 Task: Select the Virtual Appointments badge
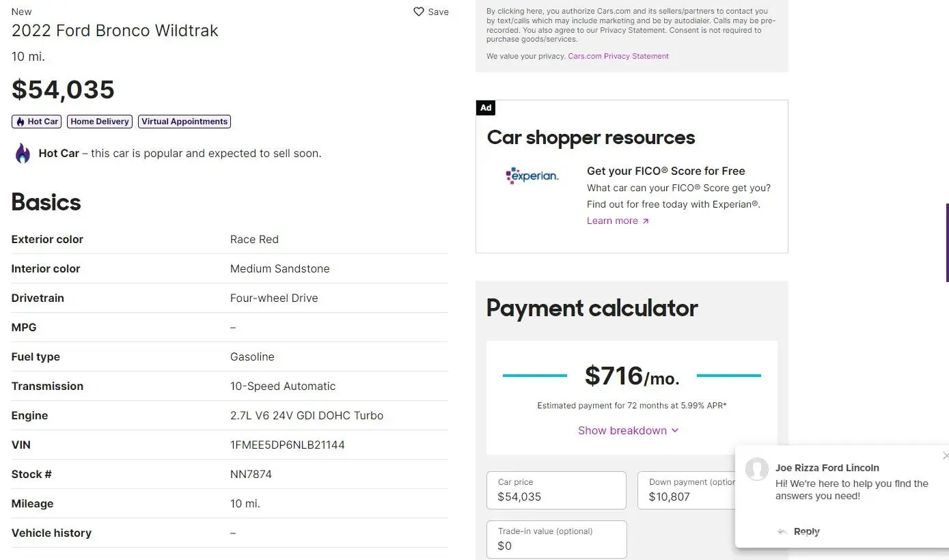pos(184,122)
